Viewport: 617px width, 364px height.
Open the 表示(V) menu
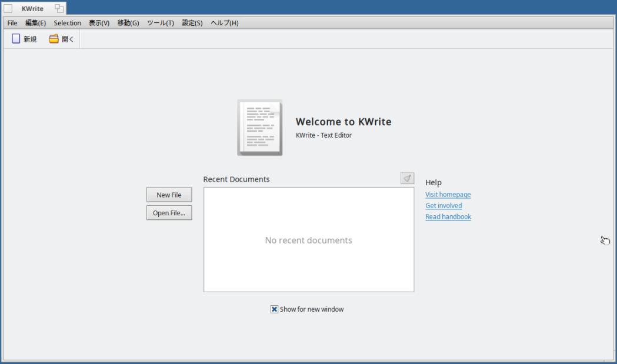click(99, 23)
